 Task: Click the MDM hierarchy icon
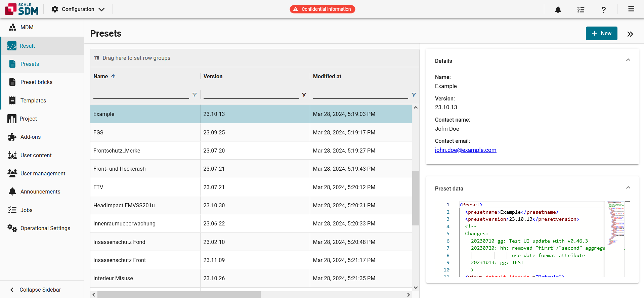(12, 28)
